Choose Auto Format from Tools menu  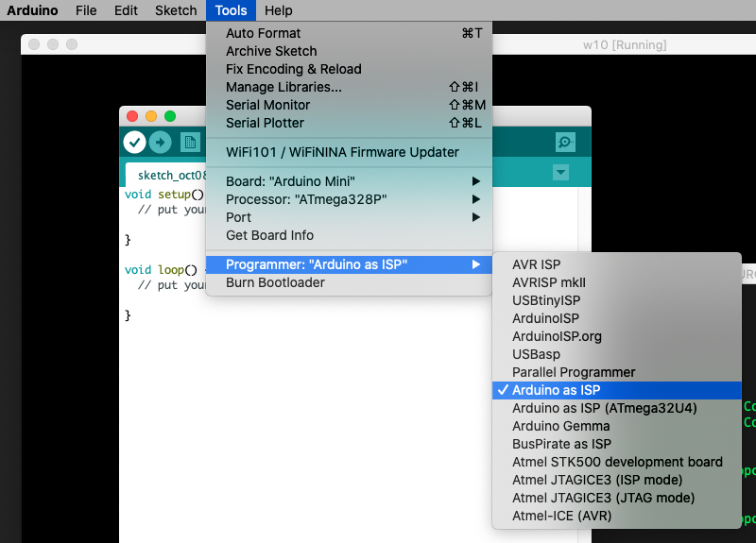click(349, 33)
